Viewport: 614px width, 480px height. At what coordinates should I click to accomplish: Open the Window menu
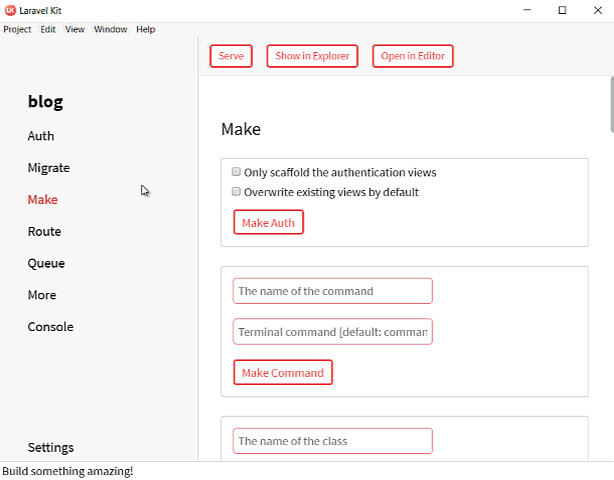(x=110, y=29)
